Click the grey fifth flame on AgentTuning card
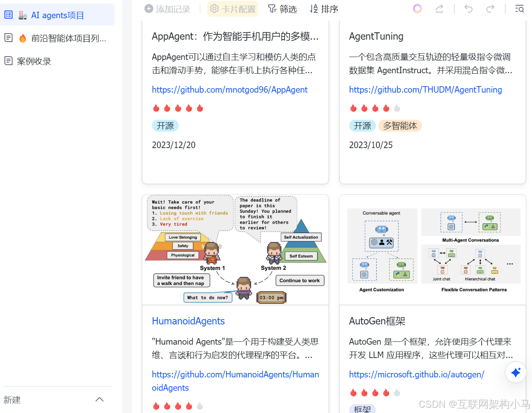 coord(397,108)
